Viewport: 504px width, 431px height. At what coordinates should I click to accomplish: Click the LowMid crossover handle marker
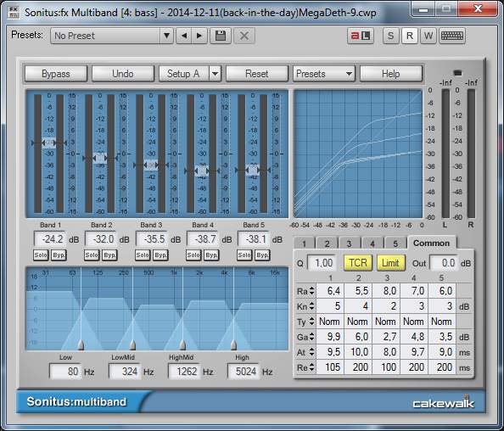[132, 345]
